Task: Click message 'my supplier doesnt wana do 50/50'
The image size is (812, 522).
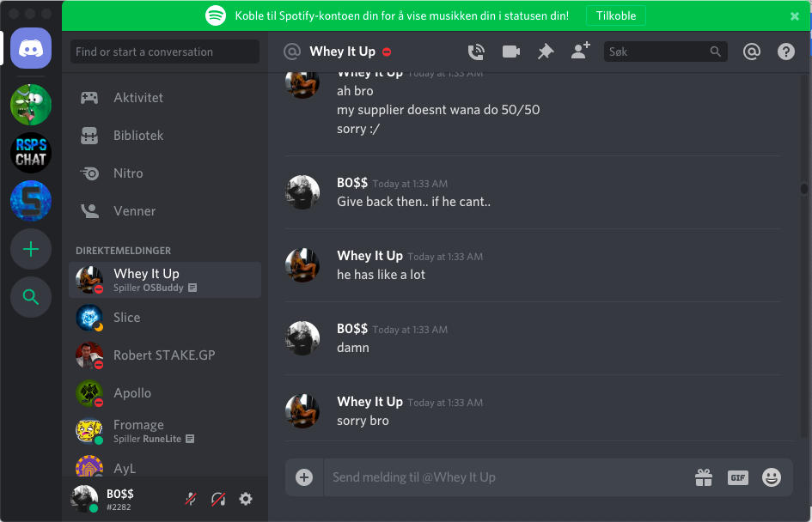Action: click(x=438, y=110)
